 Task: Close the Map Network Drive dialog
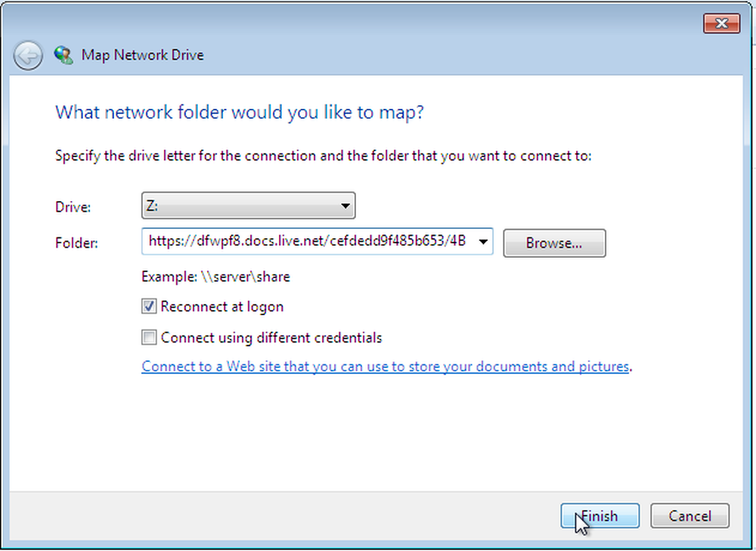[x=721, y=23]
